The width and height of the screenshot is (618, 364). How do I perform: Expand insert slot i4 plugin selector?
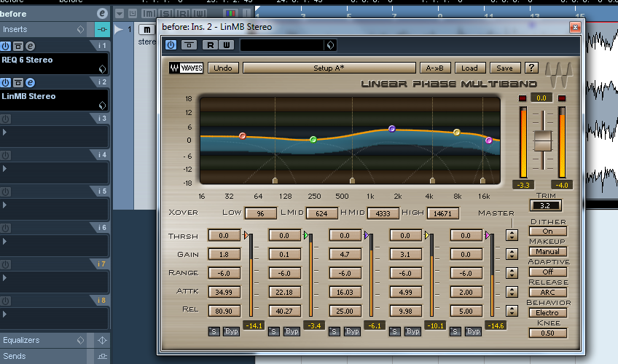click(x=4, y=168)
